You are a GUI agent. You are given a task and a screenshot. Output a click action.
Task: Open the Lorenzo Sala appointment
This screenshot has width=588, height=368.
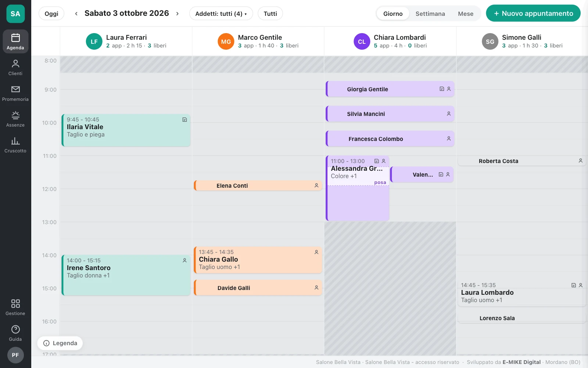pos(522,318)
